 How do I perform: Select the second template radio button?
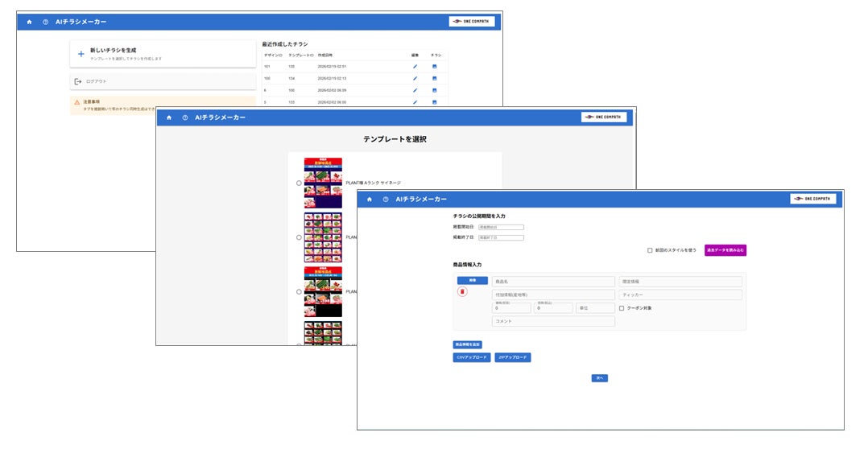[x=299, y=237]
